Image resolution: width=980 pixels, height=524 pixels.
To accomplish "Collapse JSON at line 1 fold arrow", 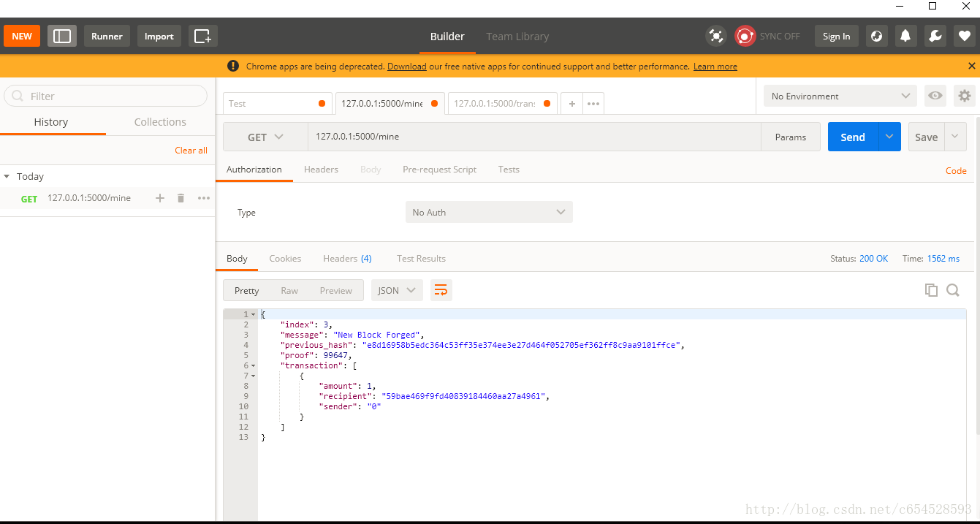I will 253,314.
